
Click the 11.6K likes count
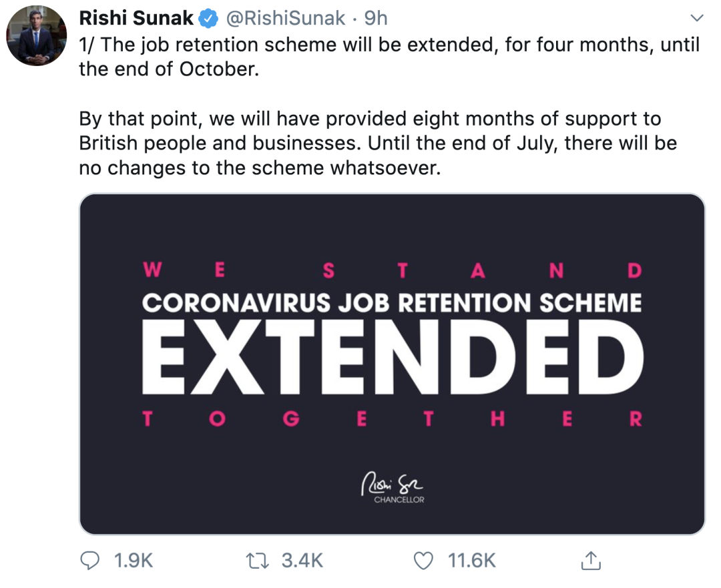coord(471,561)
